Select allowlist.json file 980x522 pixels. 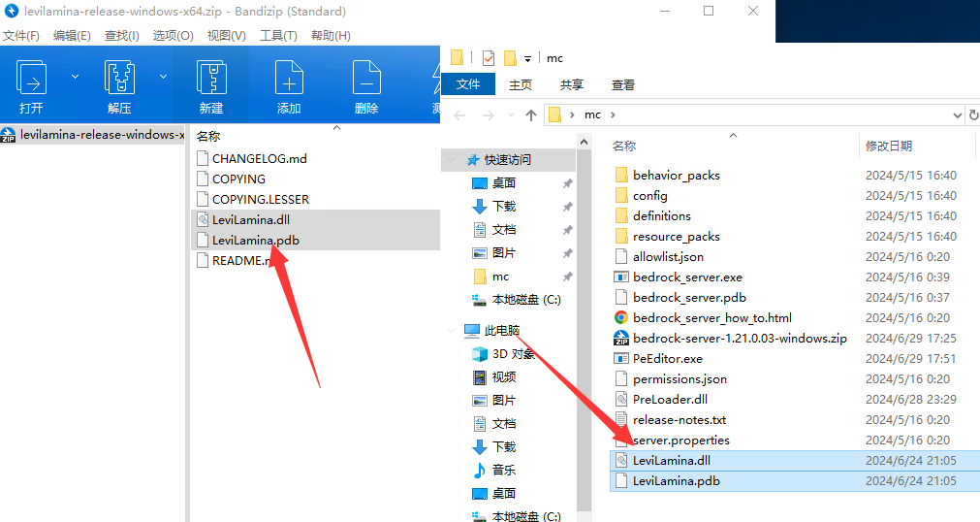coord(668,256)
